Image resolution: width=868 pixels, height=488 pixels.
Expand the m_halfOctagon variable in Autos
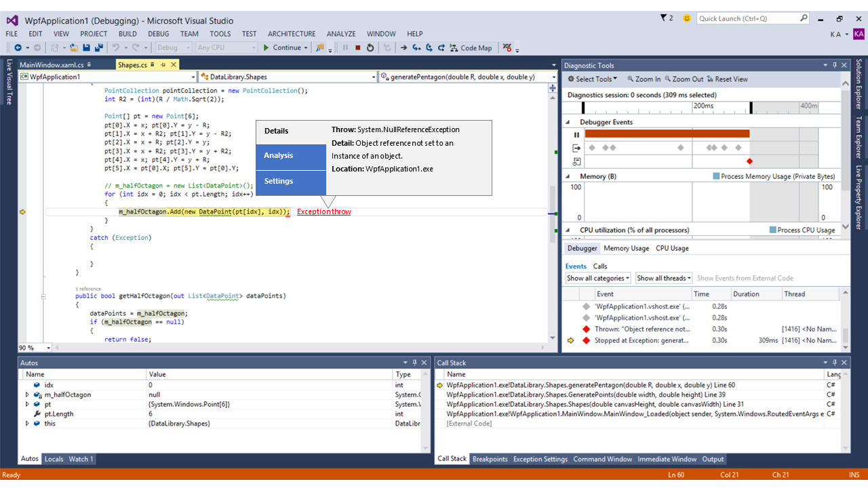[x=27, y=394]
